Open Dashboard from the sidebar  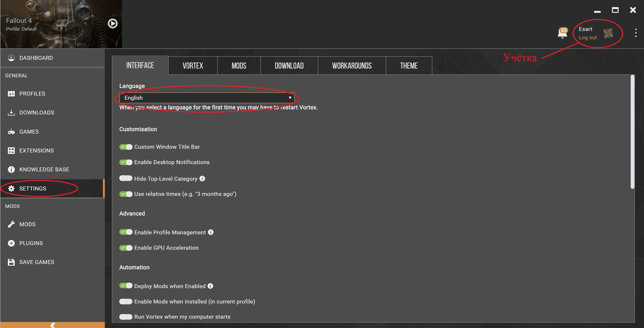coord(36,58)
